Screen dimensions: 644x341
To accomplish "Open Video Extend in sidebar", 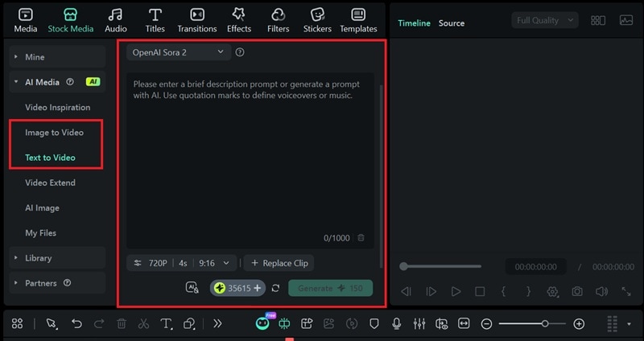I will tap(50, 183).
